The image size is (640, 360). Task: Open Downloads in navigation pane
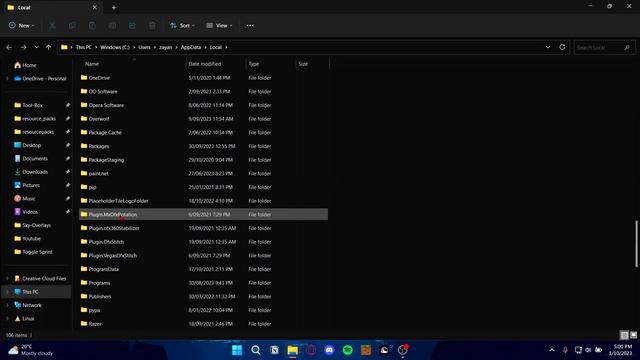(x=31, y=172)
